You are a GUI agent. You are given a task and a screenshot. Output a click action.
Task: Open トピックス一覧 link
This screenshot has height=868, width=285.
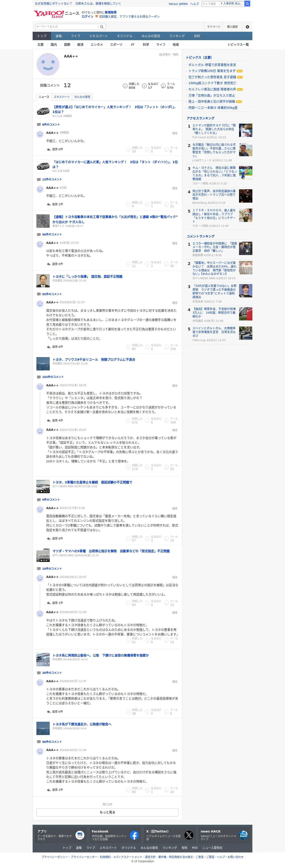[238, 44]
